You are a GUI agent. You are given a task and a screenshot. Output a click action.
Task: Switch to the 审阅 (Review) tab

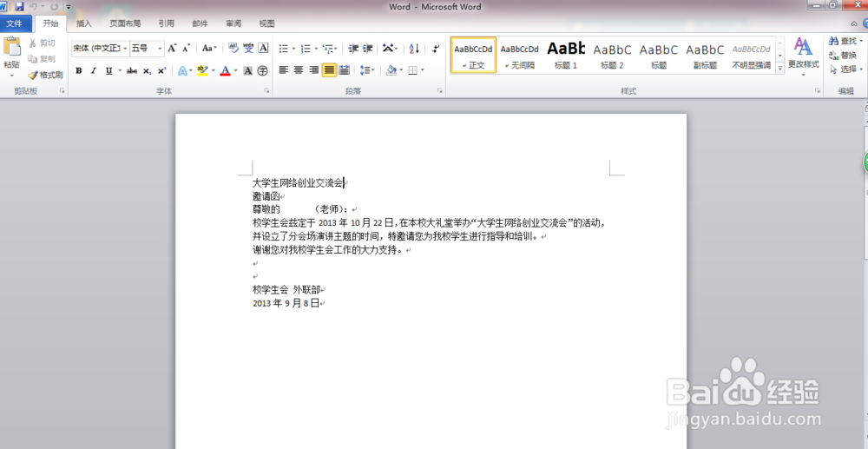click(233, 23)
